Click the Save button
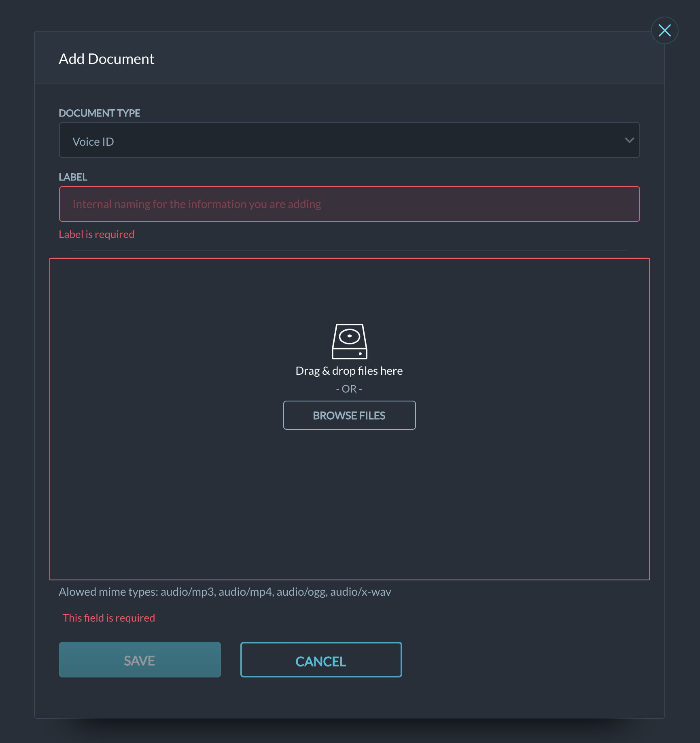 click(140, 660)
